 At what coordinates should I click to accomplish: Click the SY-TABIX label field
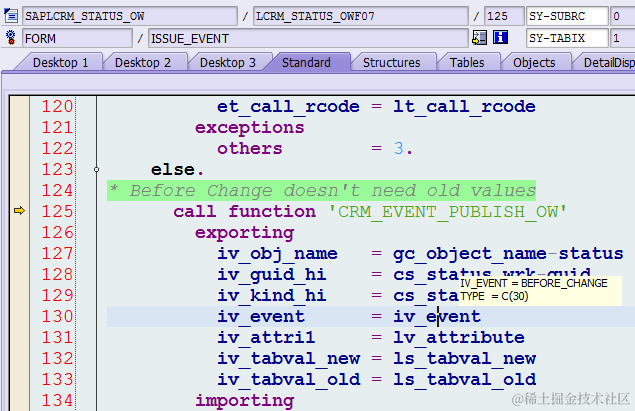pyautogui.click(x=567, y=38)
